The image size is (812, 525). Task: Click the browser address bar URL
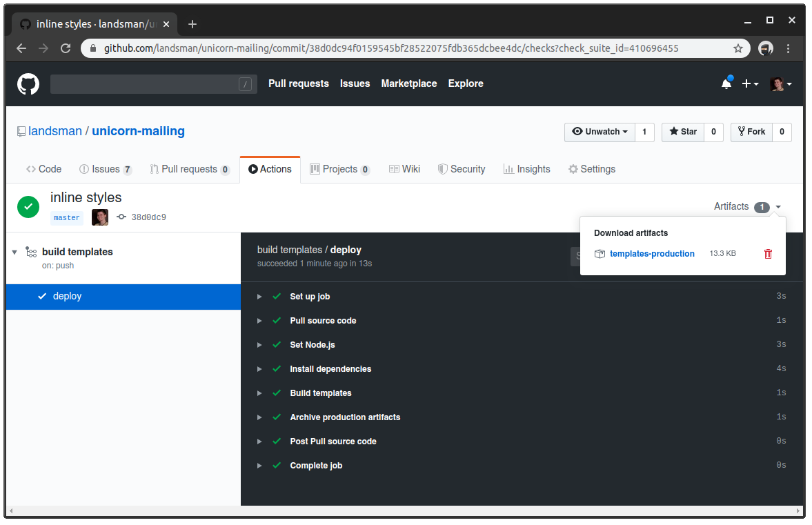pos(391,49)
